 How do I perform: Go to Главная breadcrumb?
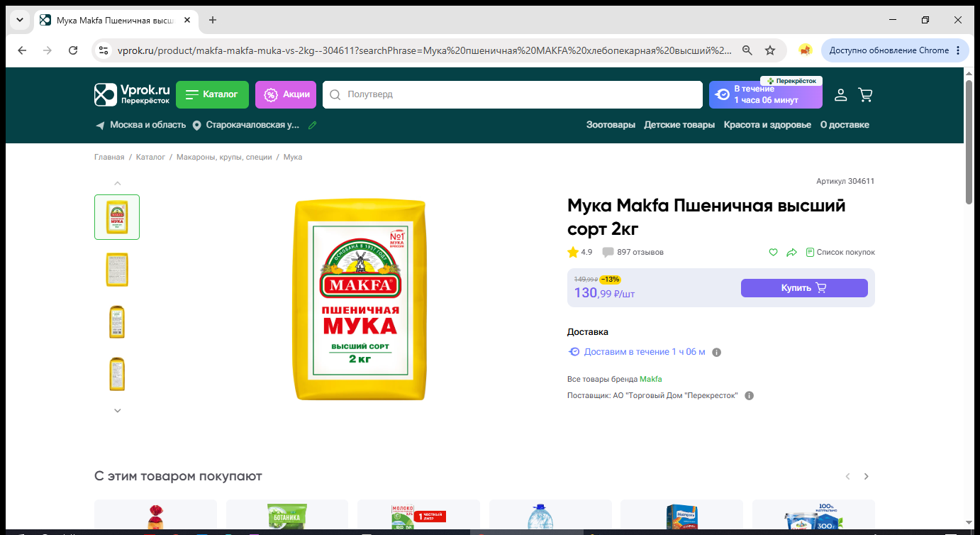109,157
